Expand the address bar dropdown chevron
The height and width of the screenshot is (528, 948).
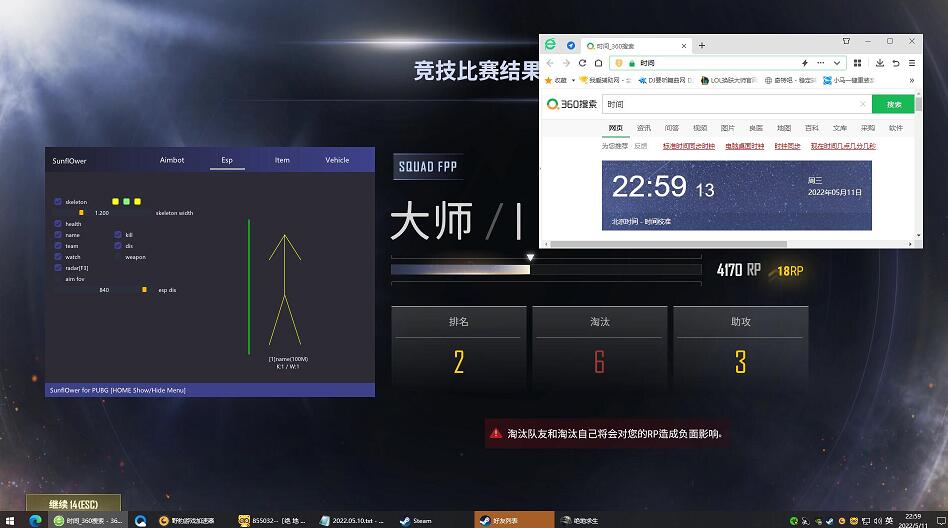click(837, 63)
